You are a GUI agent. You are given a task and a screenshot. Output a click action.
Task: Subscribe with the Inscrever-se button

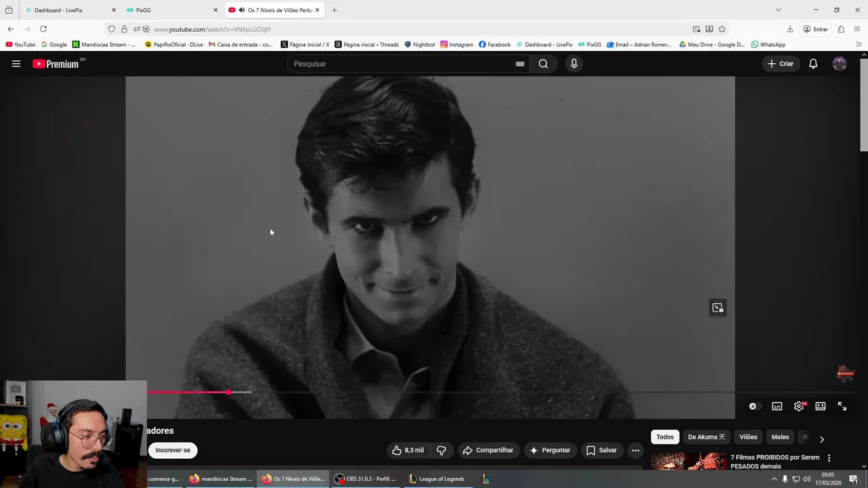(x=173, y=450)
